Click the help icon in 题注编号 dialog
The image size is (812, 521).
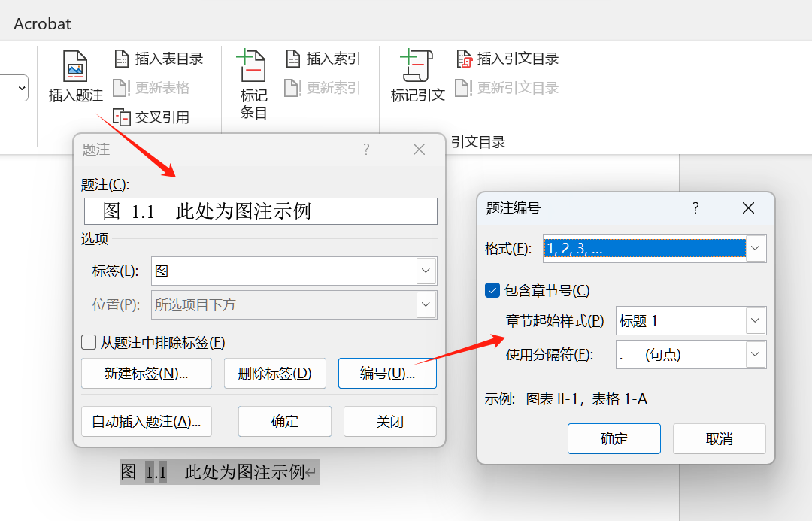click(695, 208)
